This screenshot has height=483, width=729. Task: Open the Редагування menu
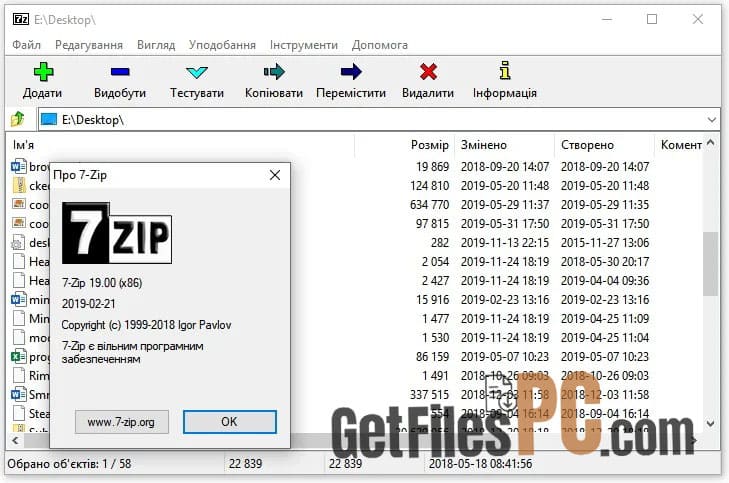[x=89, y=45]
